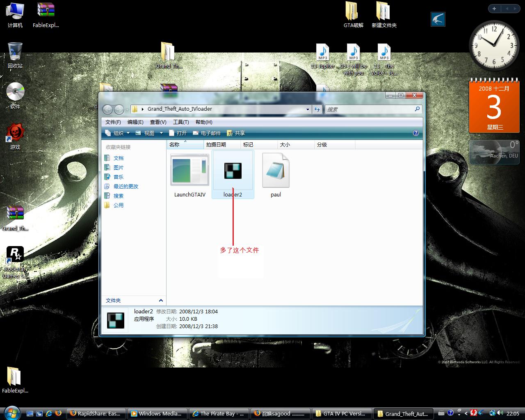The image size is (525, 420).
Task: Click the 视图 views button
Action: pyautogui.click(x=145, y=133)
